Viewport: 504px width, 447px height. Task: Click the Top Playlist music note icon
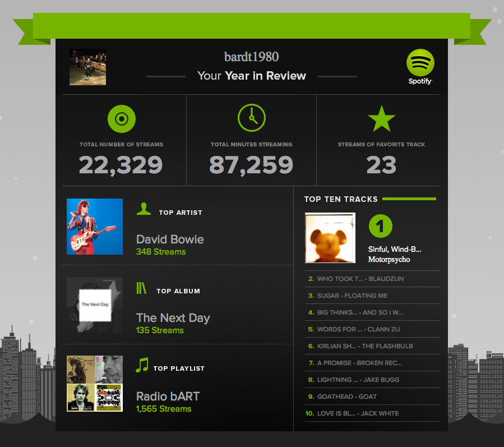142,366
